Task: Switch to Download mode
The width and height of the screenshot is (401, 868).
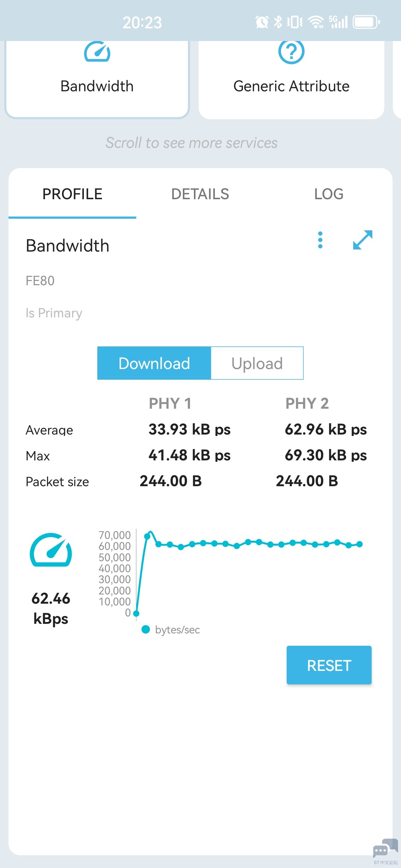Action: point(154,363)
